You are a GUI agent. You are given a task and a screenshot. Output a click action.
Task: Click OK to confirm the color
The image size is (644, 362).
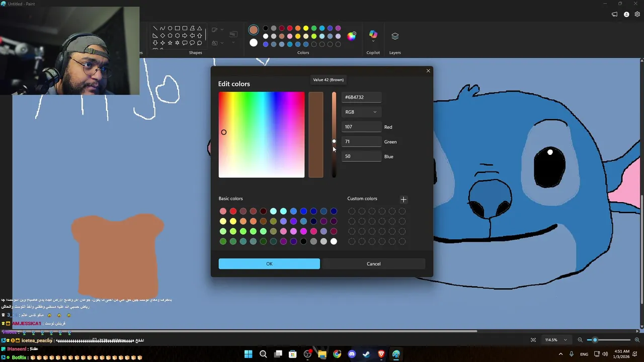coord(269,264)
